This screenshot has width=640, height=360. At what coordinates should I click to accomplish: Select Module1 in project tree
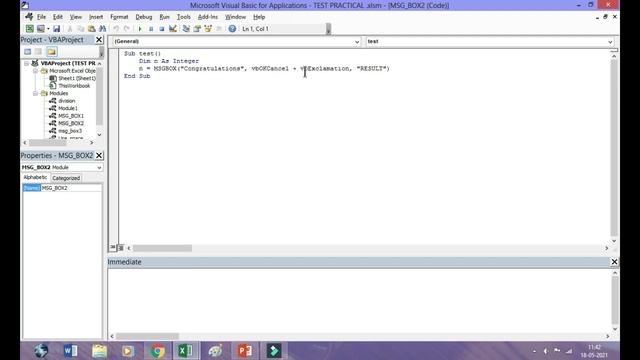68,108
